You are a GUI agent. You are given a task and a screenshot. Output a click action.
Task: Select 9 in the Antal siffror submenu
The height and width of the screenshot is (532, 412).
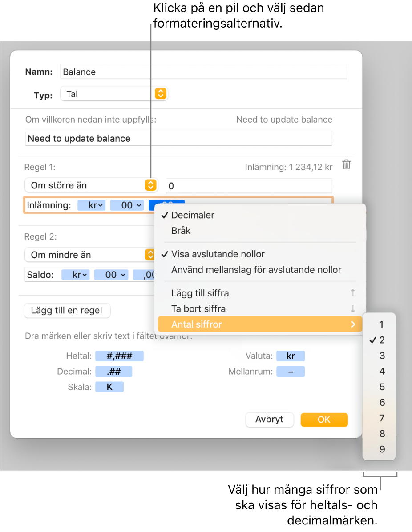tap(379, 449)
